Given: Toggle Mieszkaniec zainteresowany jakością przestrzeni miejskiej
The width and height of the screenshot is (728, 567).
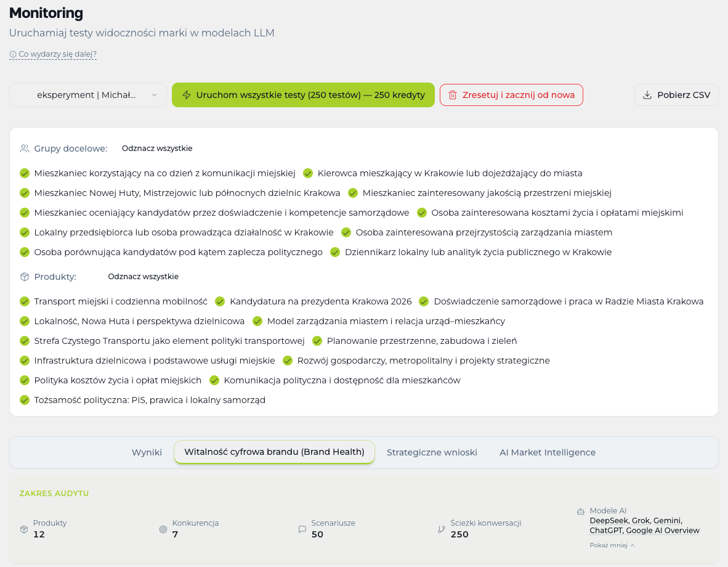Looking at the screenshot, I should [353, 193].
